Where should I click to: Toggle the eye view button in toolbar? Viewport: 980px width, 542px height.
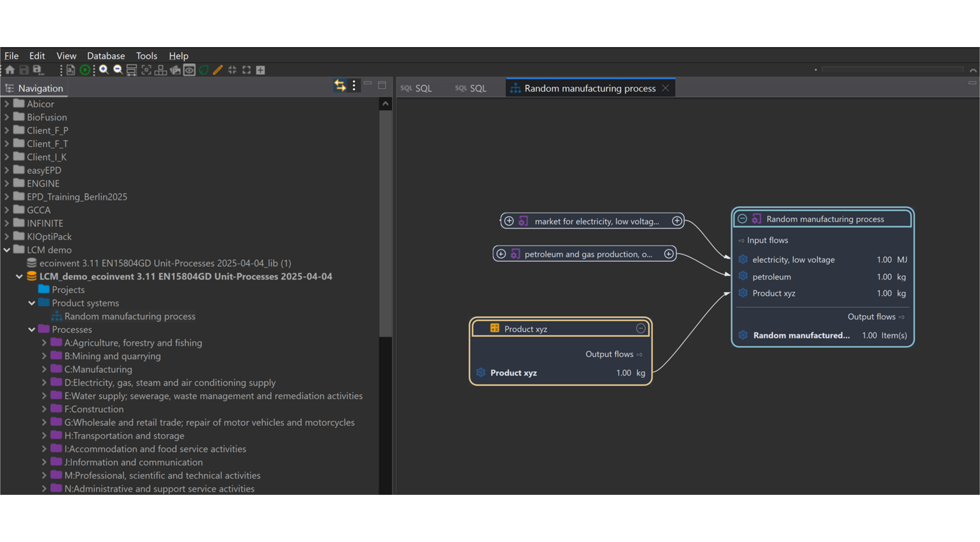coord(189,70)
